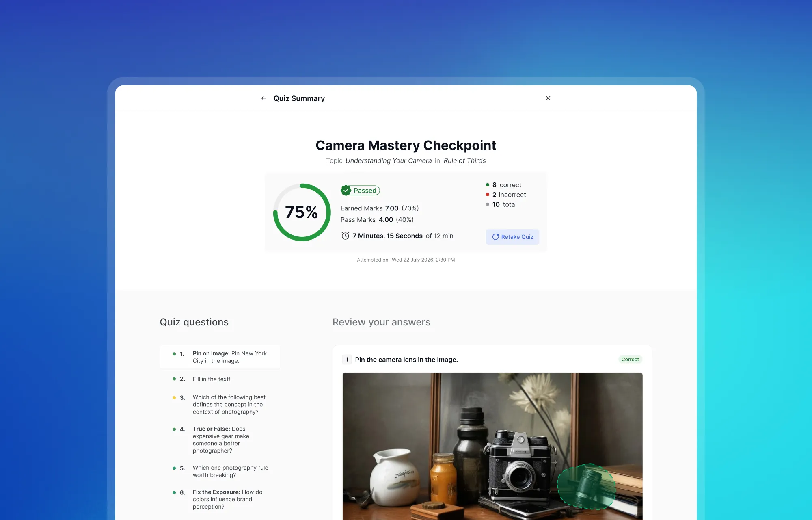Click the Pass Marks 4.00 value
Viewport: 812px width, 520px height.
click(x=386, y=220)
